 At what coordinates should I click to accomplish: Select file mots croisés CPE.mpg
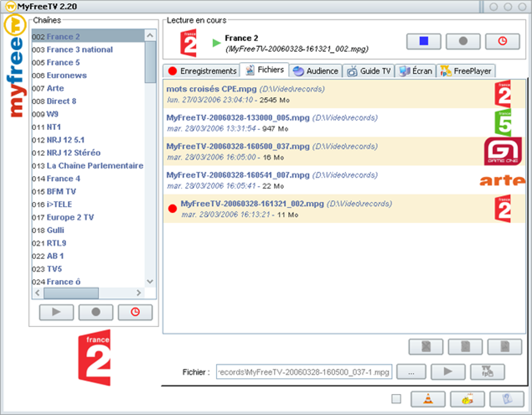[x=344, y=94]
